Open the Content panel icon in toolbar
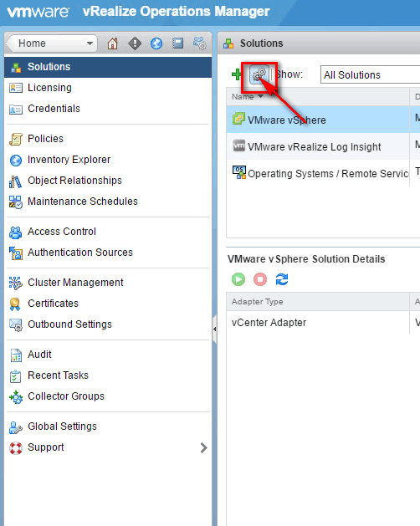The image size is (420, 526). click(x=177, y=43)
